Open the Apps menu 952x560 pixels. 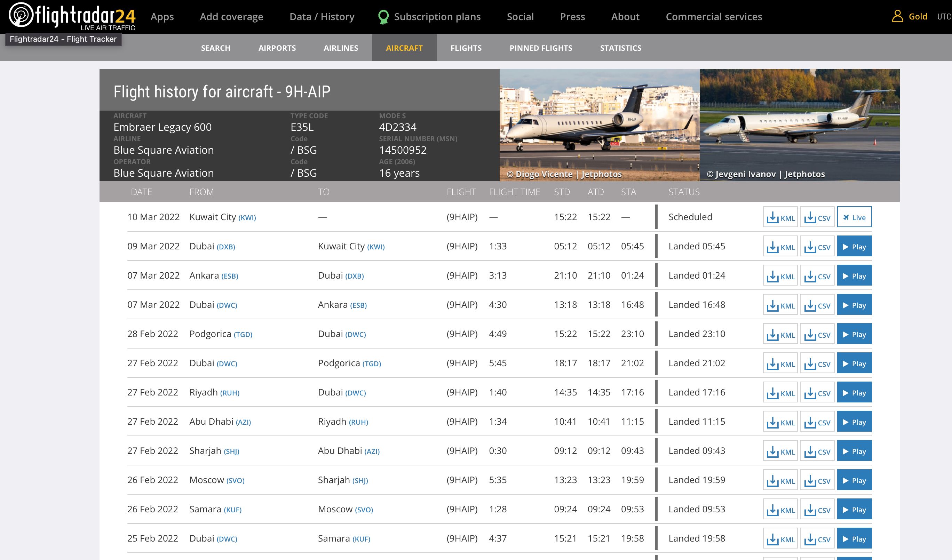click(162, 17)
